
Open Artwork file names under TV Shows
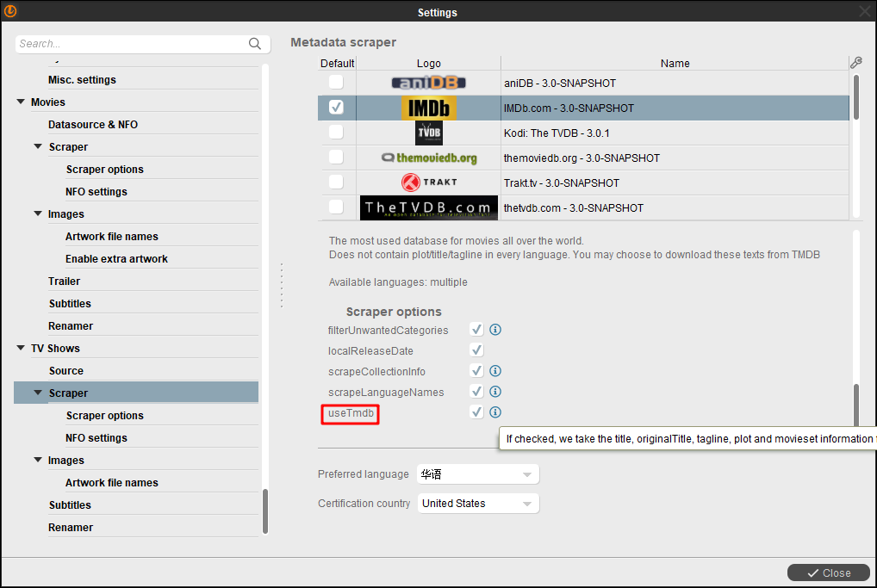(112, 482)
